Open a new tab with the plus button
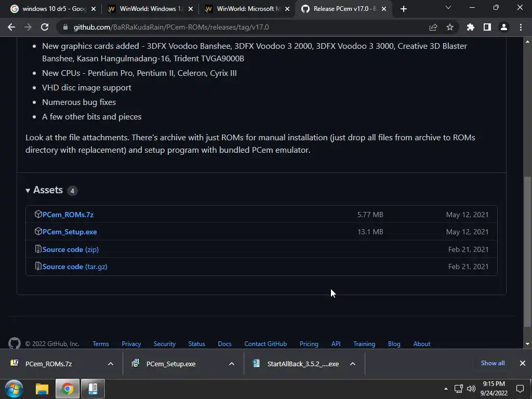Screen dimensions: 532x399 [x=403, y=9]
